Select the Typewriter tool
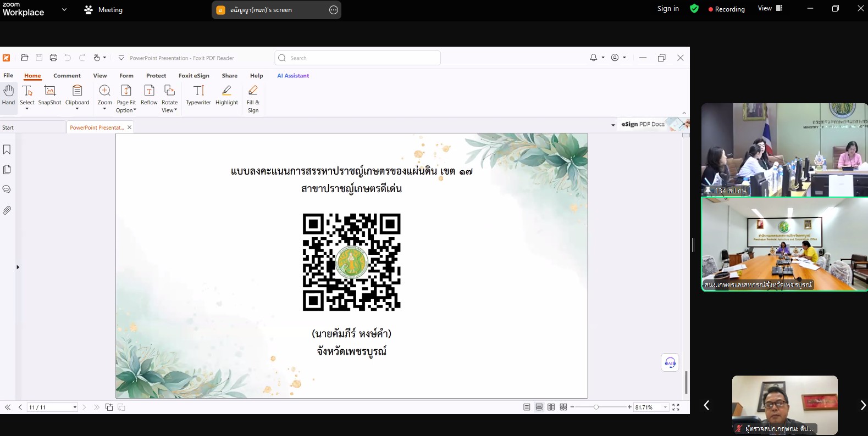Screen dimensions: 868x436 tap(198, 94)
